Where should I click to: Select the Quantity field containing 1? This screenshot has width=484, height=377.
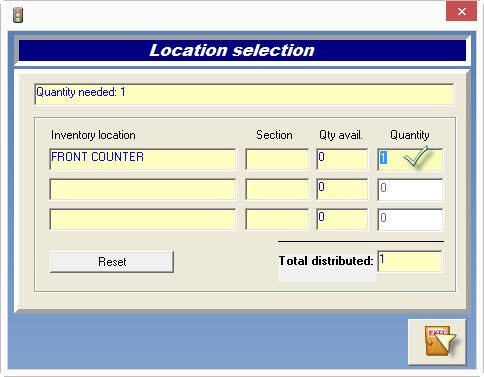[410, 159]
